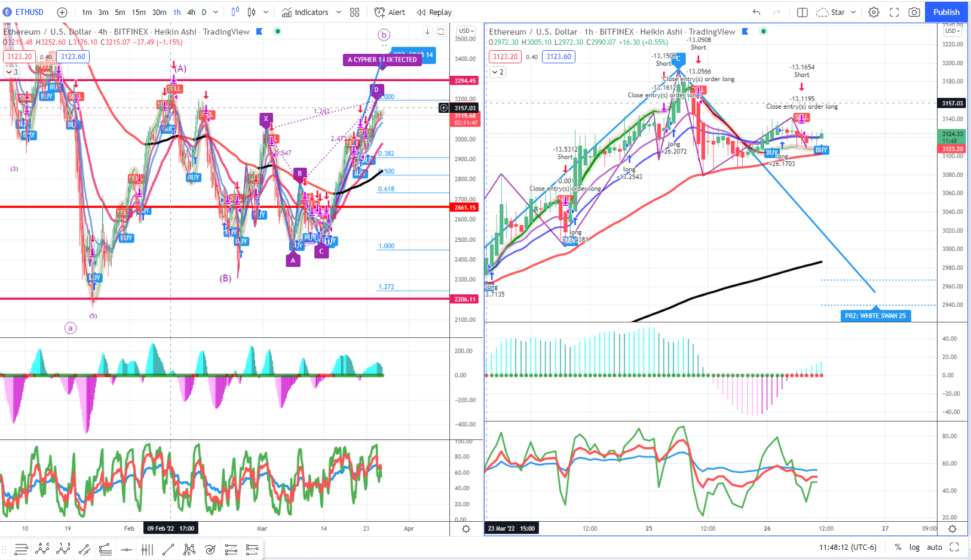Select the blue Heikin Ashi candle style

point(235,12)
